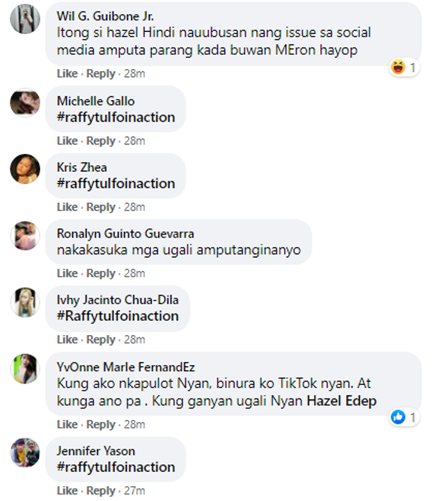Click the thumbs-up reaction icon on YvOnne's comment
Image resolution: width=448 pixels, height=501 pixels.
[398, 417]
